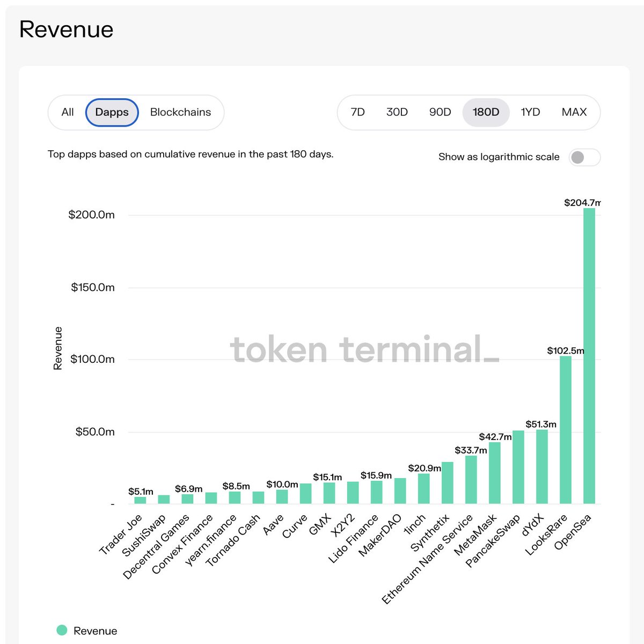The image size is (644, 644).
Task: Choose the 7D time range
Action: click(357, 112)
